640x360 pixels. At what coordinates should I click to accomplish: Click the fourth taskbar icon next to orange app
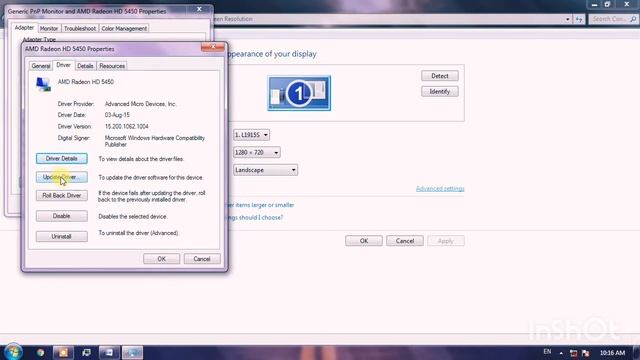pyautogui.click(x=86, y=352)
